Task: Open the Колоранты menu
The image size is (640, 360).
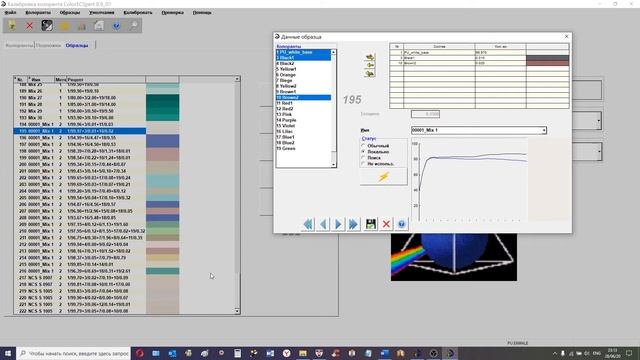Action: [38, 13]
